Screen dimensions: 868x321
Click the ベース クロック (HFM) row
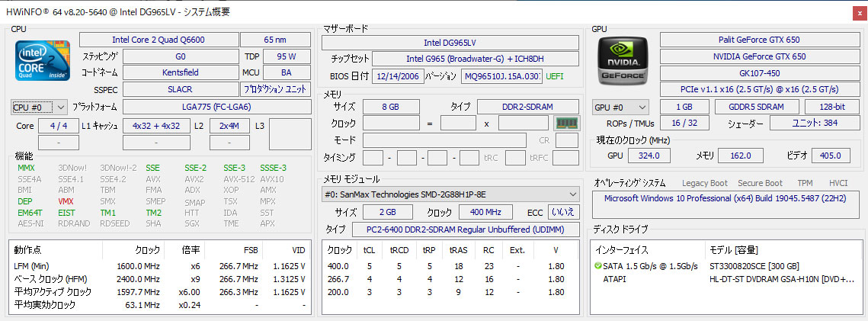click(x=160, y=279)
